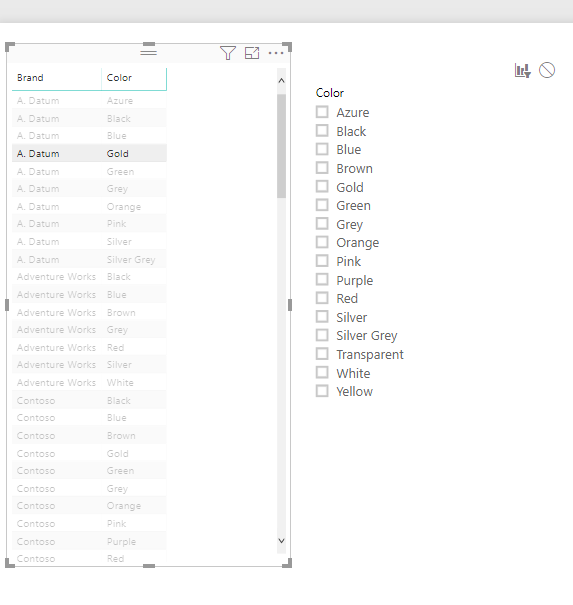This screenshot has width=573, height=605.
Task: Grab the table visual's drag handle bars
Action: pos(149,52)
